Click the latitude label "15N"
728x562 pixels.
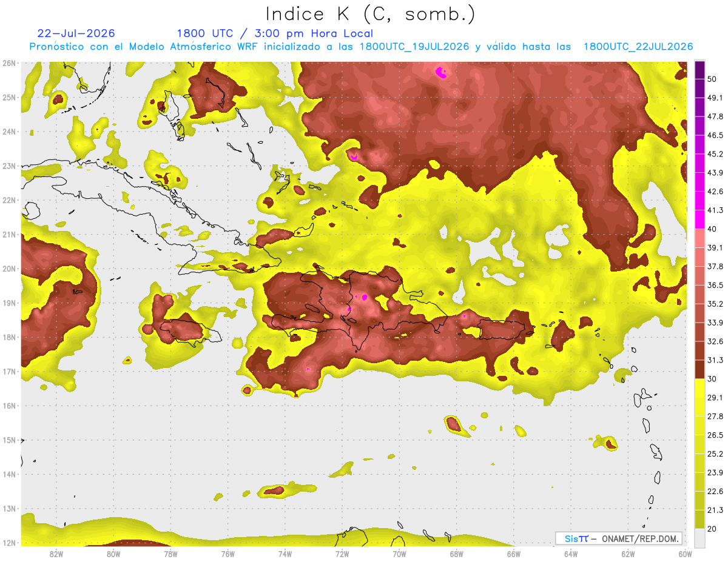pos(9,440)
